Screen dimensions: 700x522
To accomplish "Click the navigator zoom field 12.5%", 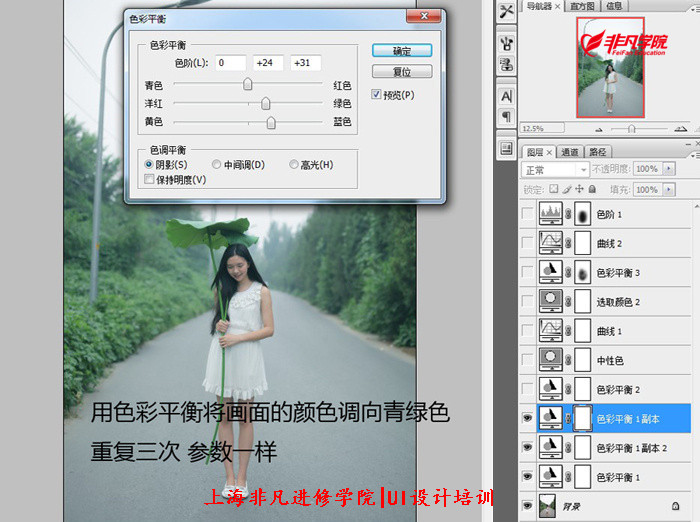I will 542,129.
